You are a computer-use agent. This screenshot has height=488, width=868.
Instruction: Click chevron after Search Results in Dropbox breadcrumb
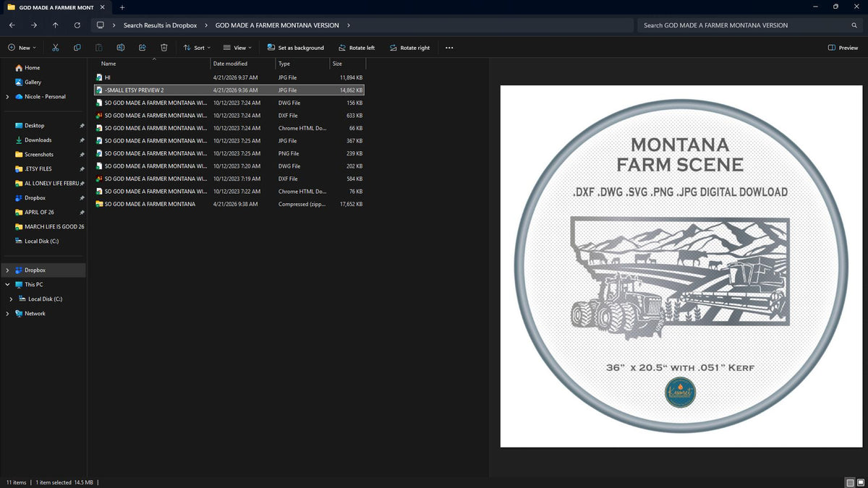pos(206,25)
